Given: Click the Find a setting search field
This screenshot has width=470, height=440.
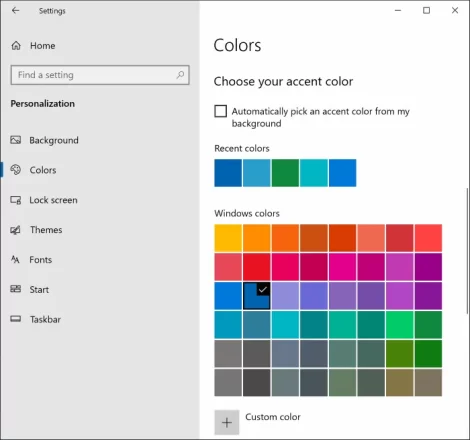Looking at the screenshot, I should pos(100,75).
